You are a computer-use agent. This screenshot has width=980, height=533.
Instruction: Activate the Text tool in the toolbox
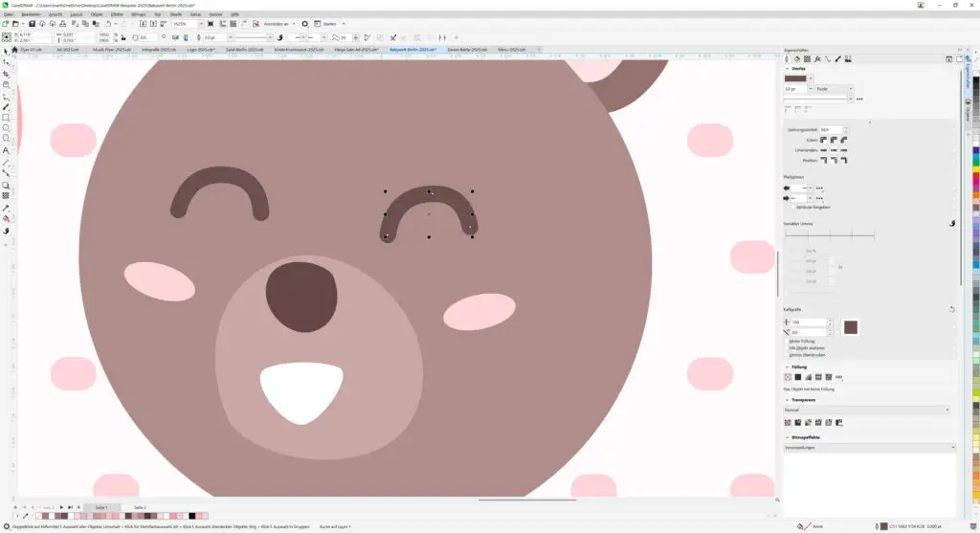(x=7, y=150)
